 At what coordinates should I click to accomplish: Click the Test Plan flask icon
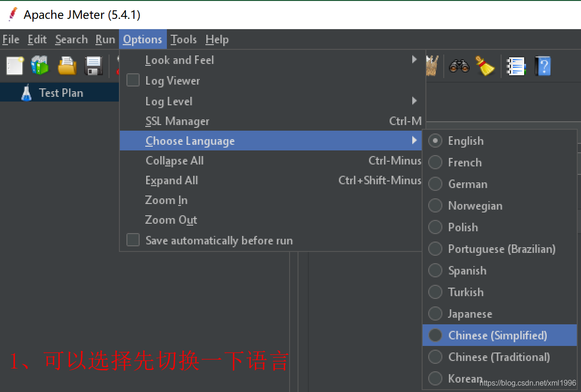pyautogui.click(x=26, y=93)
